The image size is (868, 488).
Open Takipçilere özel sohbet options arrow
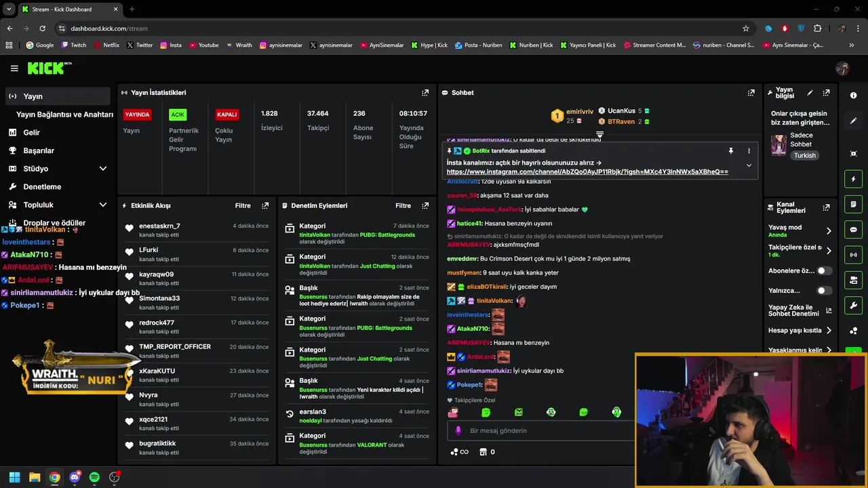[x=829, y=251]
